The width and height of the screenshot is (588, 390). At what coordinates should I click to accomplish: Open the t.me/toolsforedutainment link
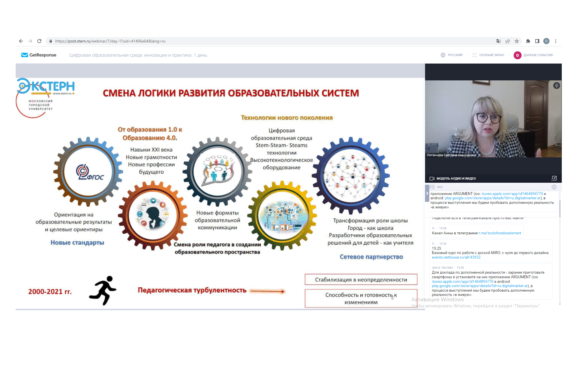[x=500, y=233]
